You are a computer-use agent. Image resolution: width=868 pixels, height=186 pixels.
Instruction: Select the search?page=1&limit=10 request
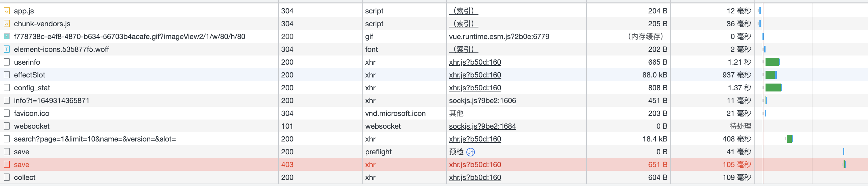click(95, 139)
